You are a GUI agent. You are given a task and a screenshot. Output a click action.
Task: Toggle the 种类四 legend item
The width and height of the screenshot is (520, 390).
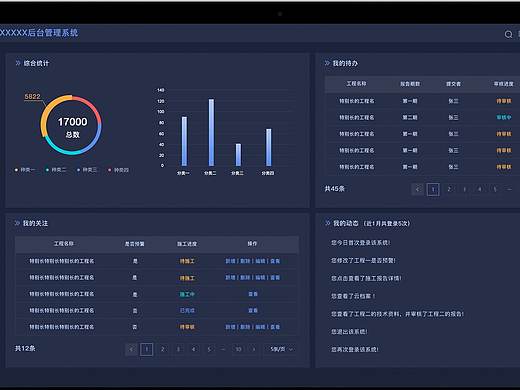click(118, 170)
